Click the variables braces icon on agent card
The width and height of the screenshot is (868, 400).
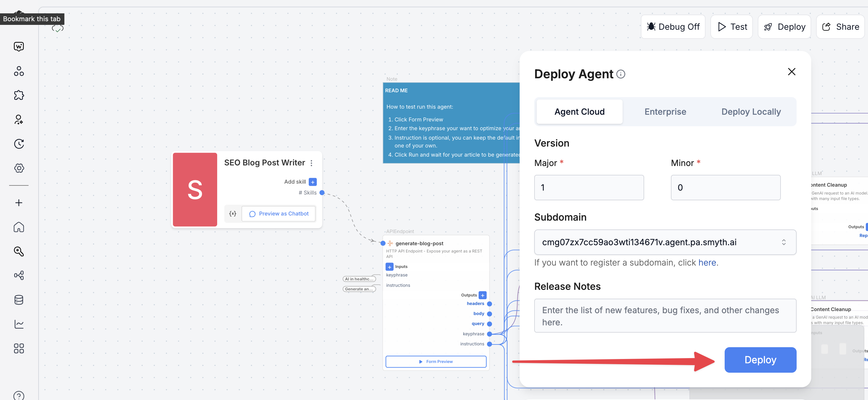pyautogui.click(x=233, y=213)
